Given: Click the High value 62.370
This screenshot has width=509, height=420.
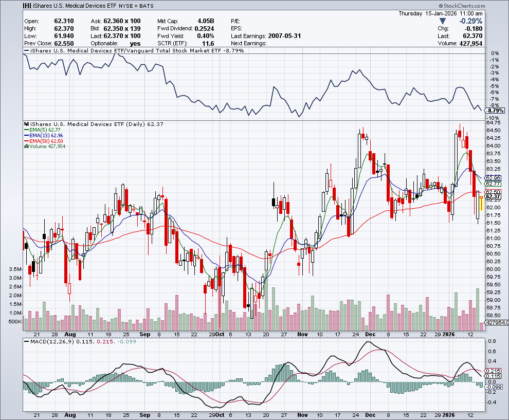Looking at the screenshot, I should click(64, 29).
